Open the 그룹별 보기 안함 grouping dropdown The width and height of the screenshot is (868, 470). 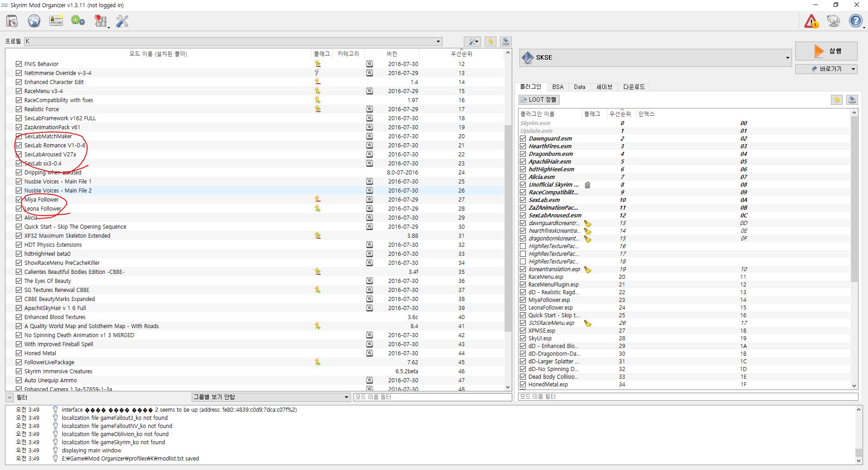tap(271, 397)
